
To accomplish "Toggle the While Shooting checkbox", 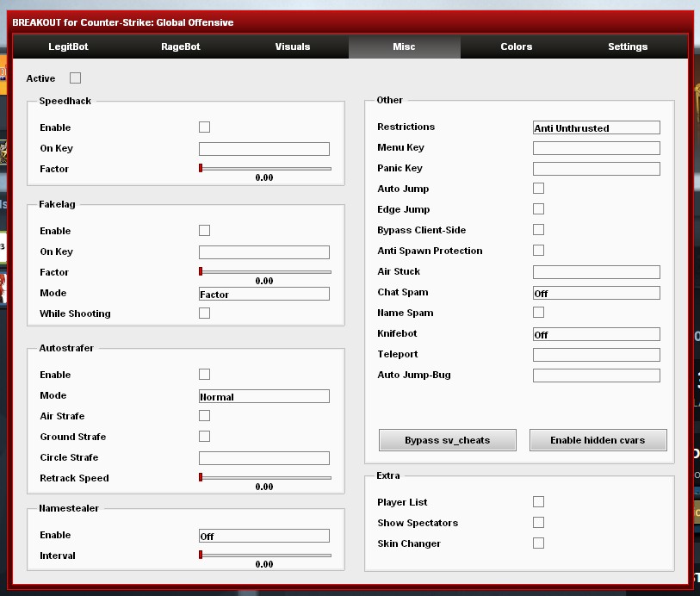I will click(x=204, y=314).
